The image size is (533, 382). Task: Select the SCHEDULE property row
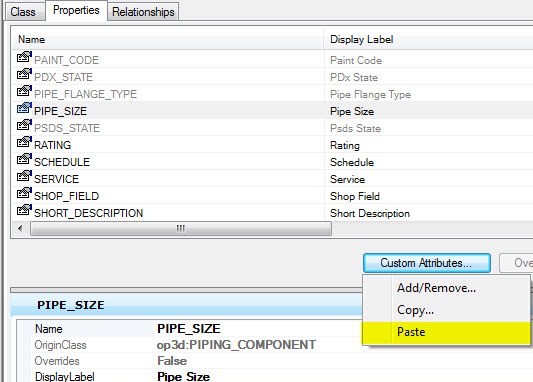tap(273, 161)
